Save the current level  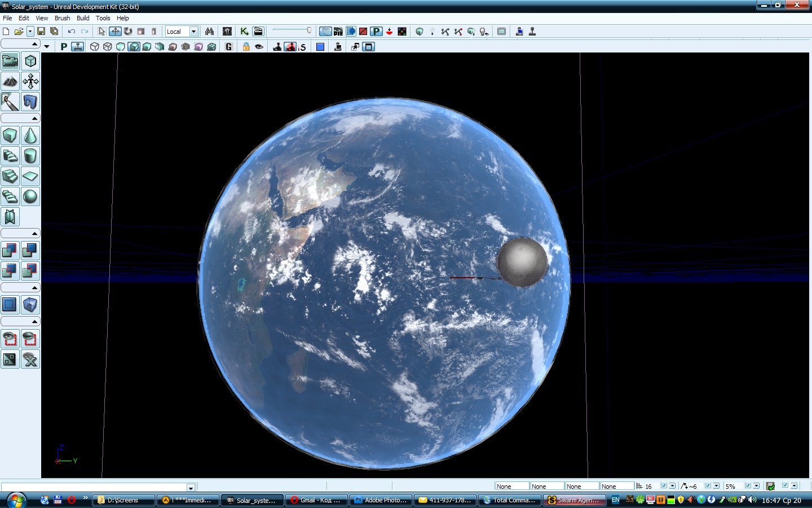(41, 32)
